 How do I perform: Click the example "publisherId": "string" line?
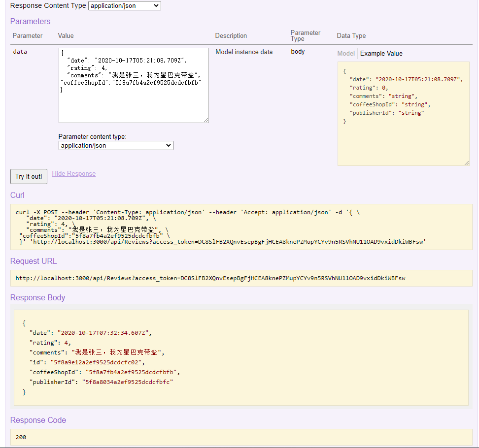[x=386, y=113]
